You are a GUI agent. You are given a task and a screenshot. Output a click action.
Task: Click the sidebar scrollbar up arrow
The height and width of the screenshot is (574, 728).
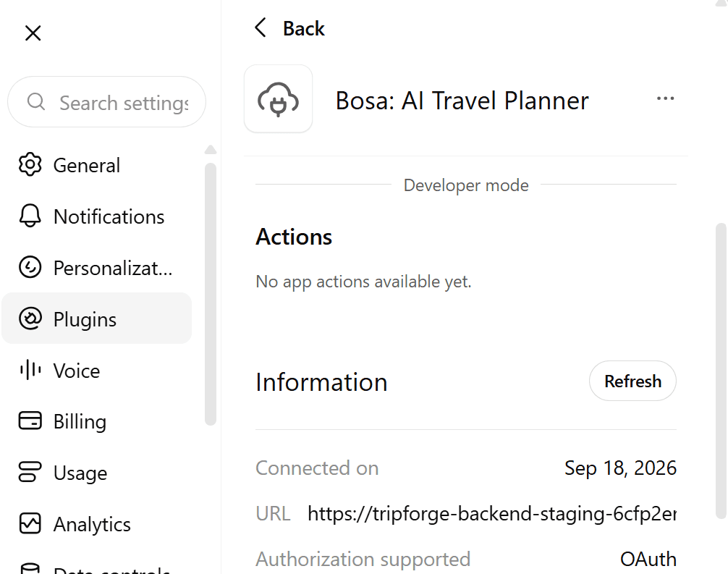(x=211, y=150)
